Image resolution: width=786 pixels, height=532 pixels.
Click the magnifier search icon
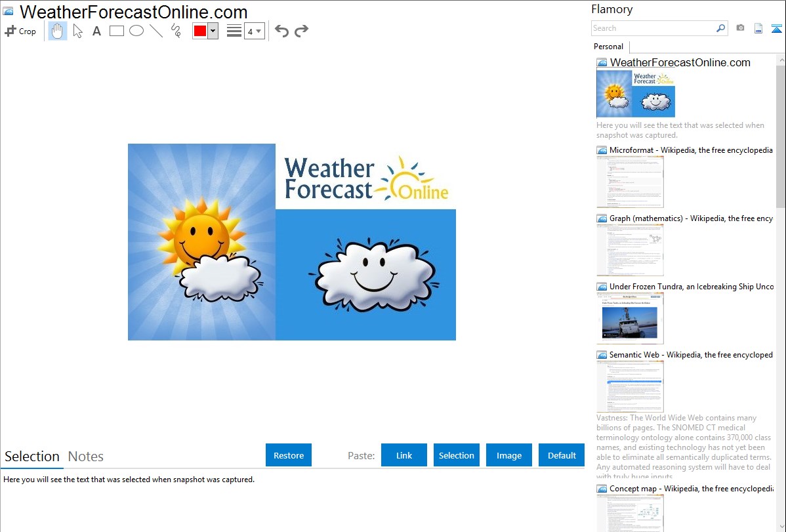[x=721, y=28]
